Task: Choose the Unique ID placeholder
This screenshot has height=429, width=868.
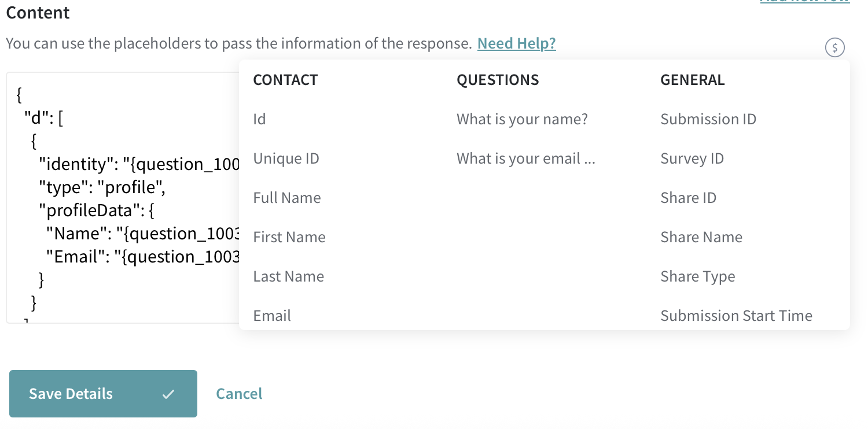Action: [x=286, y=158]
